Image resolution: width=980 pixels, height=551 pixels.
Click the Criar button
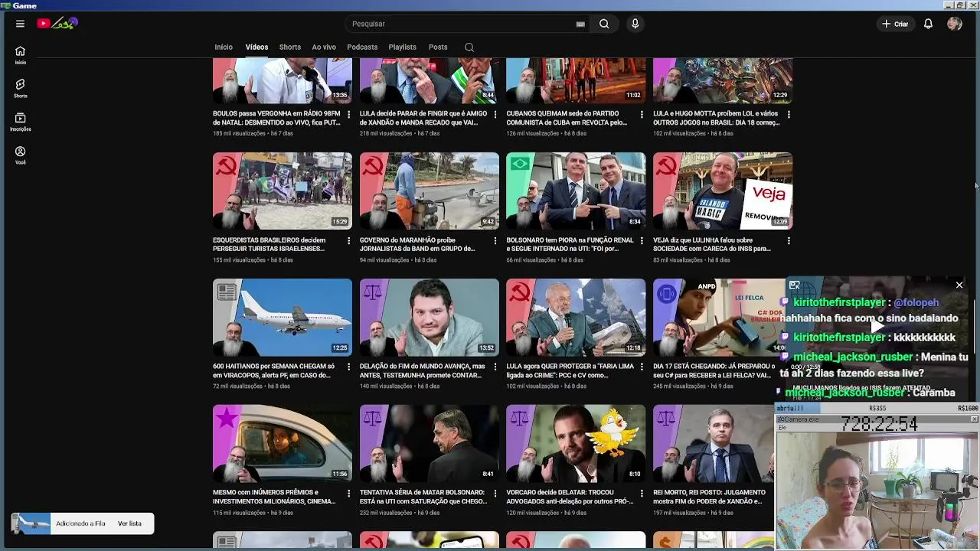point(894,24)
